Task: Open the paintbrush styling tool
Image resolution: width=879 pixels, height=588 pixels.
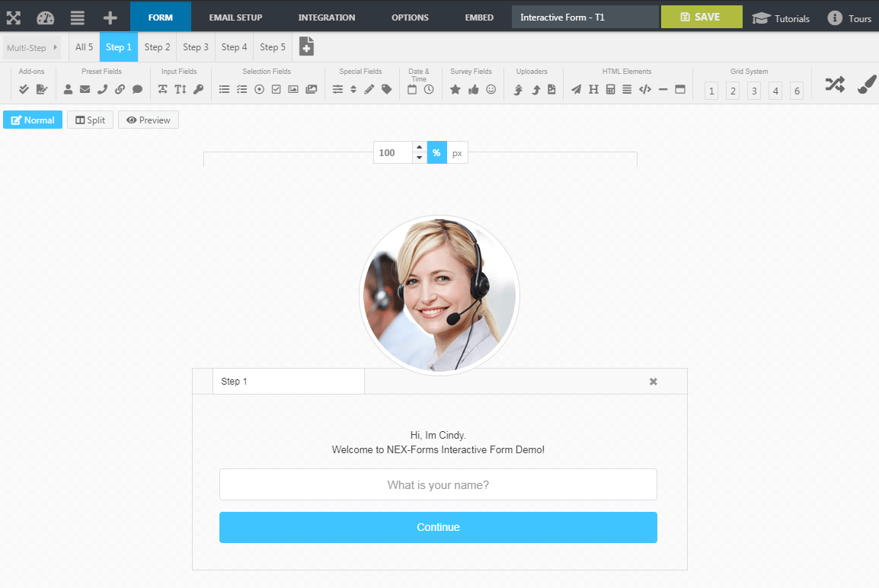Action: [867, 84]
